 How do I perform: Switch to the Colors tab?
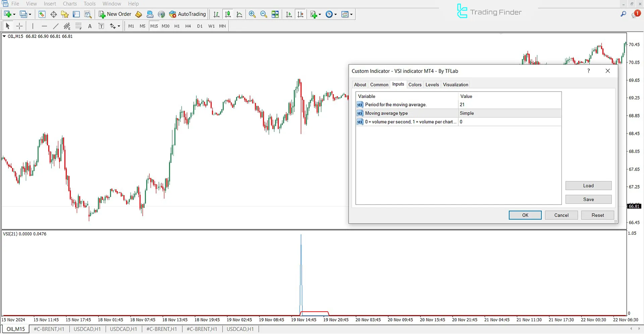[x=415, y=85]
